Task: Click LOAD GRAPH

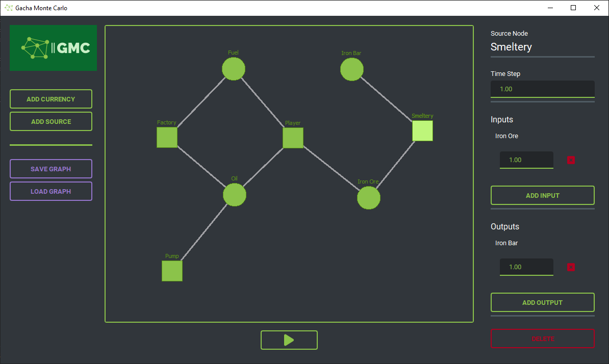Action: tap(50, 191)
